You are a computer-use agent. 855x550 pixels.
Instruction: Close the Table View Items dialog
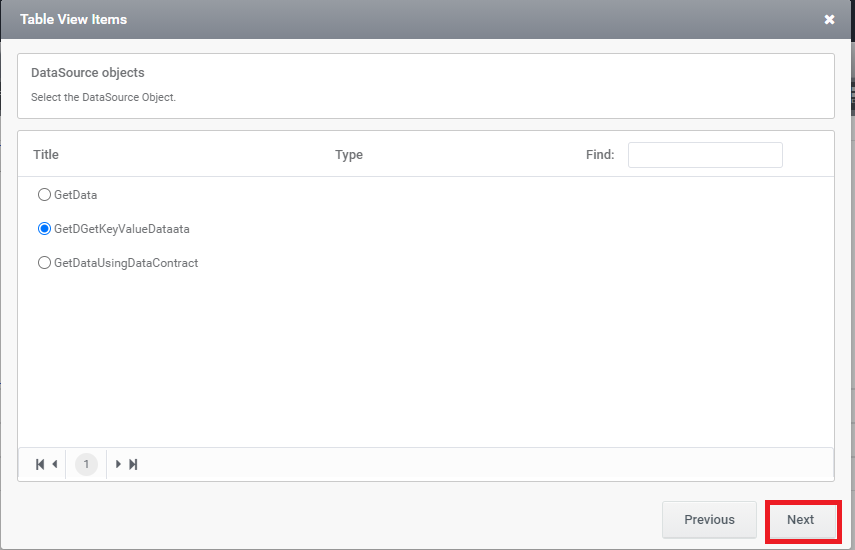(829, 20)
